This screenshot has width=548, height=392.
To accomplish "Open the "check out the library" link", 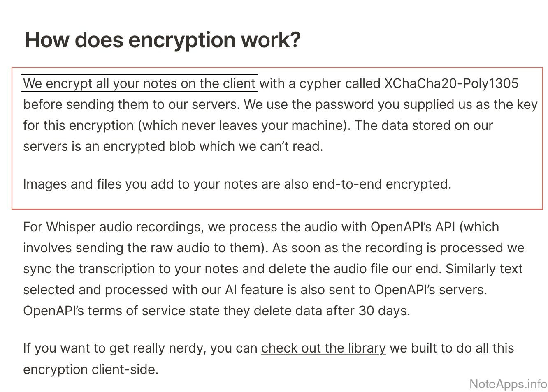I will [323, 348].
